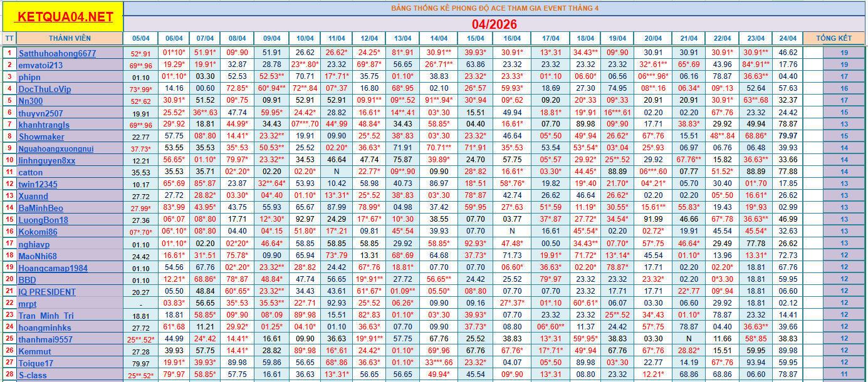This screenshot has width=868, height=382.
Task: Click the 07*.70* cell in Kokomi86's row
Action: pos(140,232)
